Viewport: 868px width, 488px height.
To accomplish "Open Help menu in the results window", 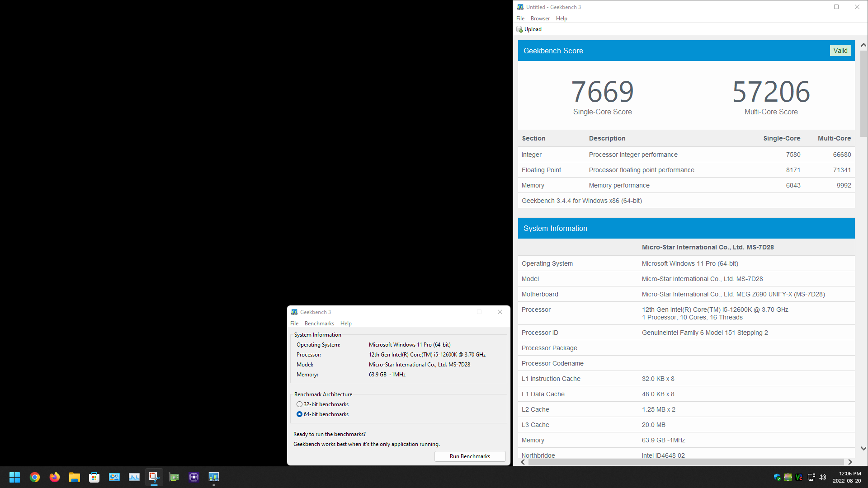I will pyautogui.click(x=561, y=19).
